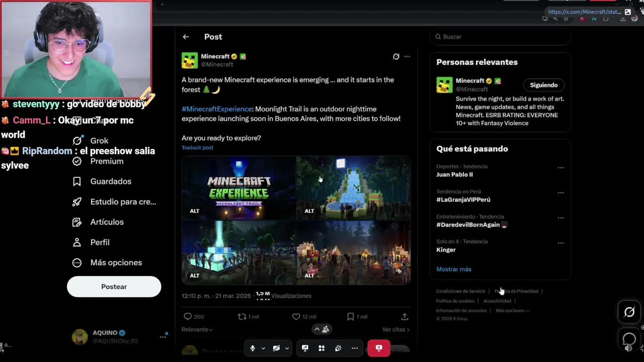Reply to the post via comment icon
This screenshot has width=644, height=362.
pyautogui.click(x=188, y=317)
